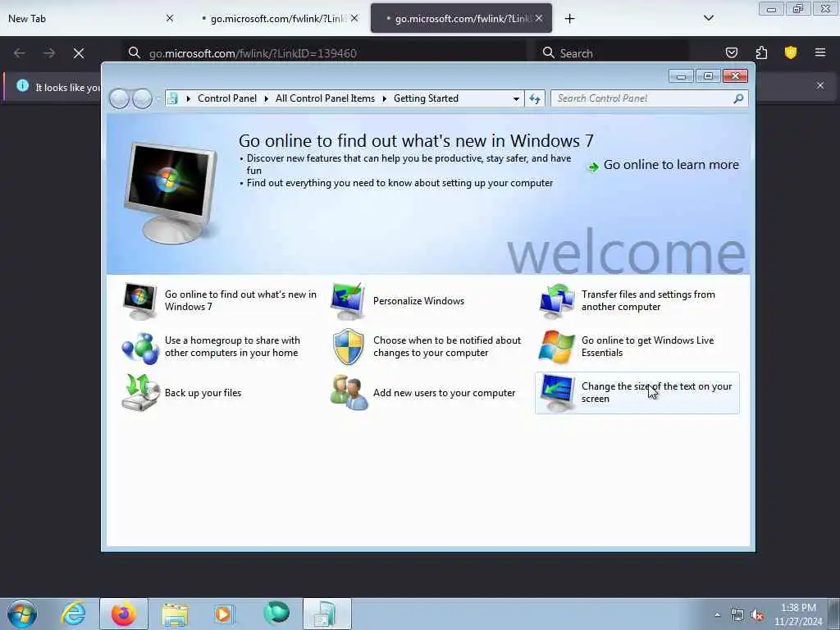This screenshot has height=630, width=840.
Task: Click the Firefox Search box
Action: (x=612, y=53)
